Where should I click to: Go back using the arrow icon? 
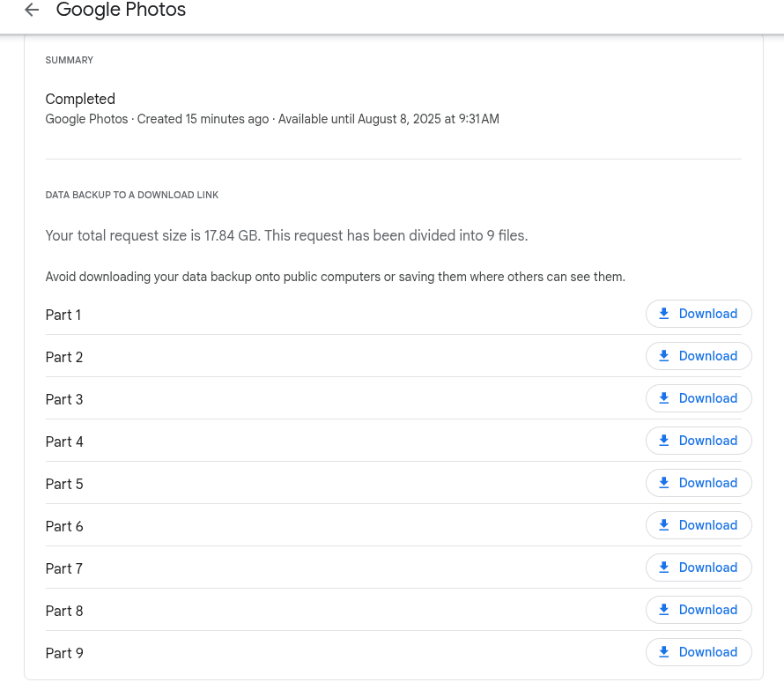[32, 10]
